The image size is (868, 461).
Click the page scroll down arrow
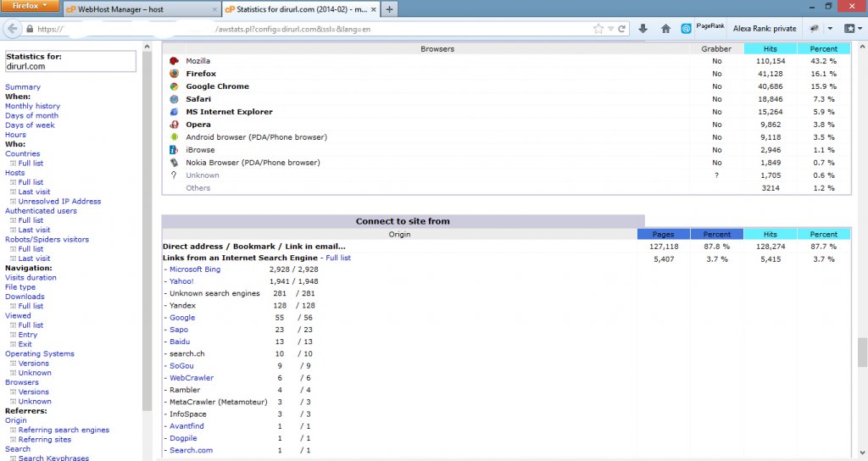click(862, 453)
